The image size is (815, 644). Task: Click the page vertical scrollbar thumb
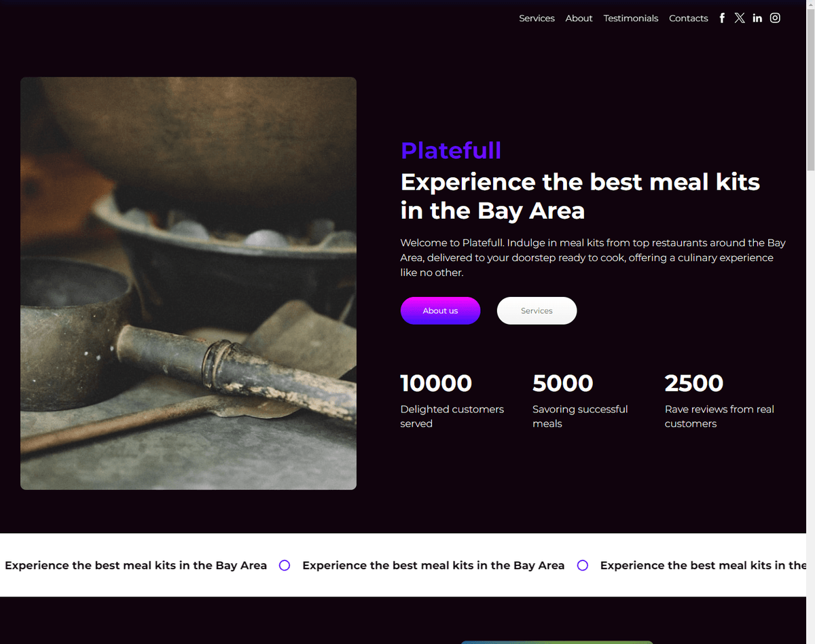(810, 88)
